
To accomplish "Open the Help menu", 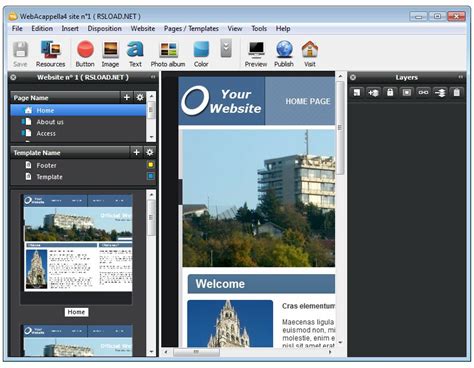I will pyautogui.click(x=283, y=29).
